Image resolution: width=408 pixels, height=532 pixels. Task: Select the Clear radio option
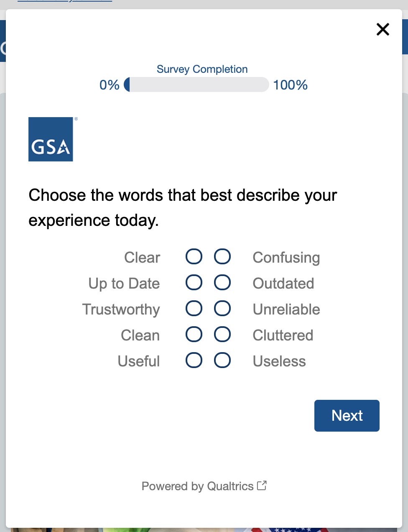(x=194, y=256)
